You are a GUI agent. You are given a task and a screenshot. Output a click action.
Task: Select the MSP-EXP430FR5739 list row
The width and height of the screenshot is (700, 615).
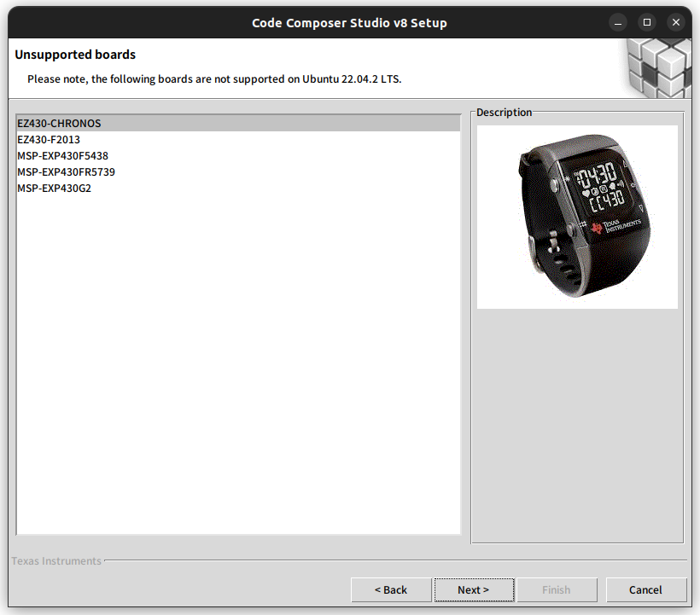tap(238, 171)
